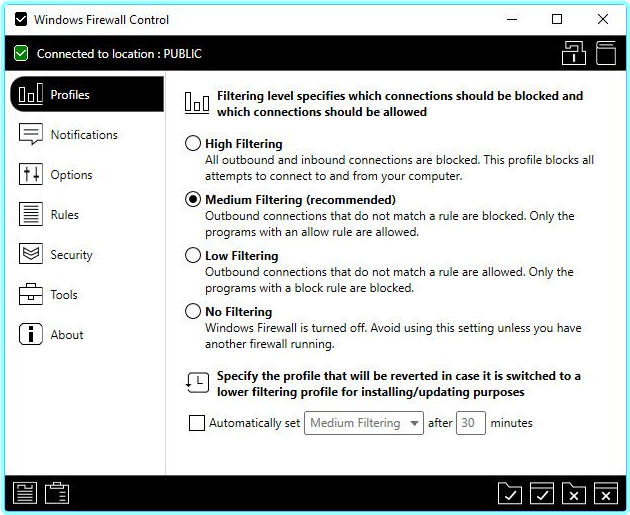Select the High Filtering radio button
630x515 pixels.
[193, 144]
